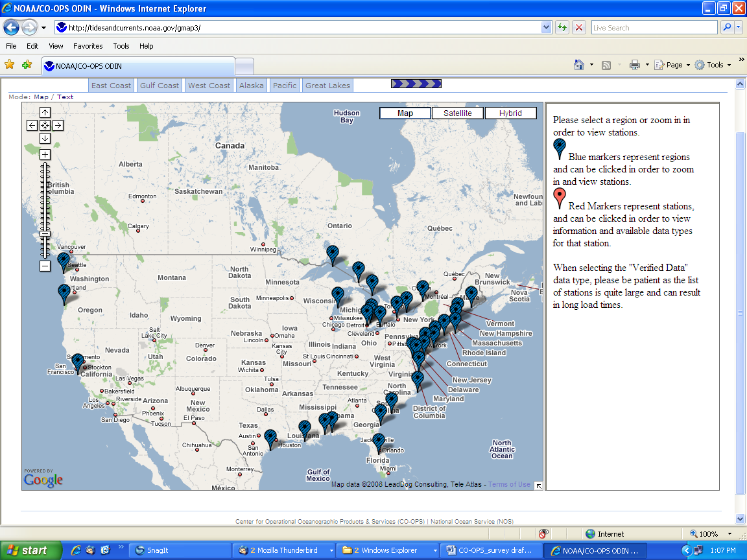Screen dimensions: 747x560
Task: Click the Live Search magnifier button
Action: tap(727, 28)
